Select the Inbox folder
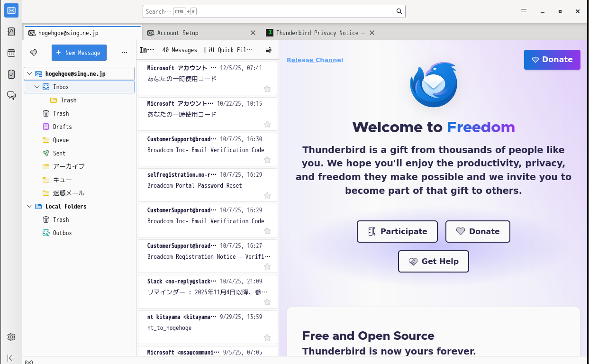Viewport: 589px width, 364px height. 79,87
